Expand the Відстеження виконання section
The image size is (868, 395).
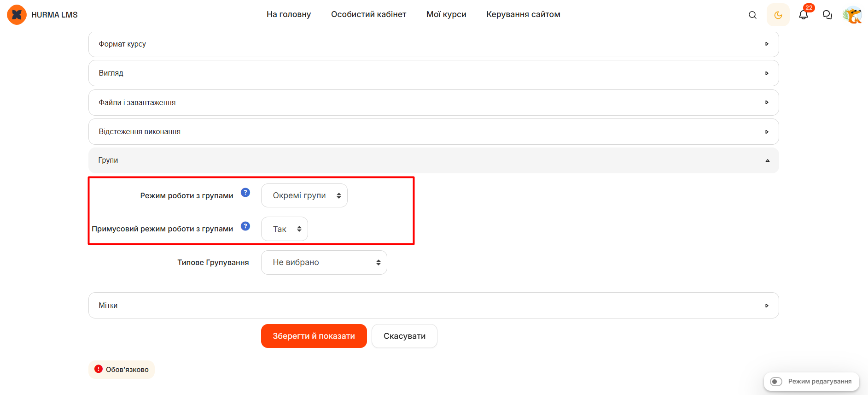pos(433,131)
